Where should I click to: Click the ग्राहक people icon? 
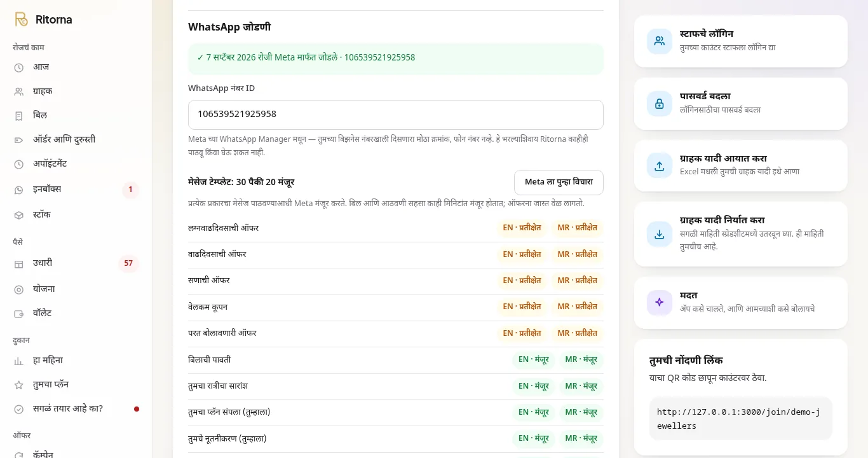point(19,92)
